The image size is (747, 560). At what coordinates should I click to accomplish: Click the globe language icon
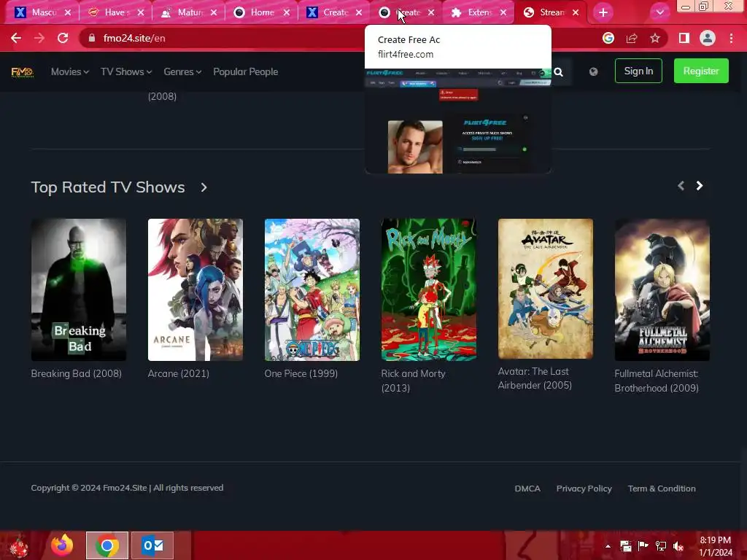[x=593, y=72]
